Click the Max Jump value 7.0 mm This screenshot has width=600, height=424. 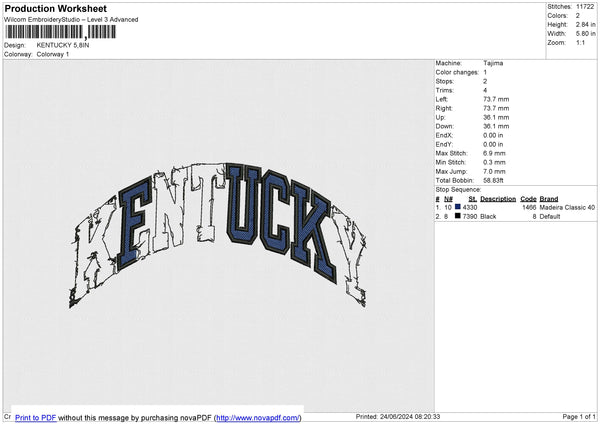pos(494,171)
